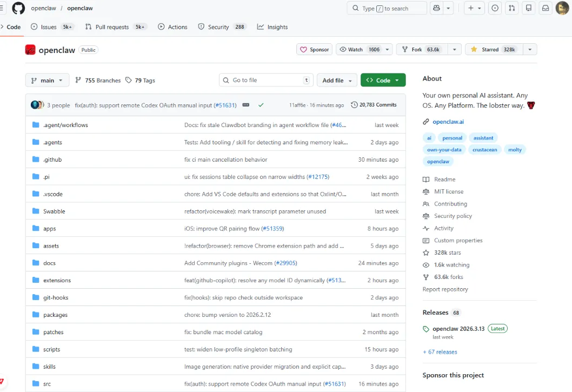Image resolution: width=572 pixels, height=392 pixels.
Task: Open the issues icon in top header
Action: pyautogui.click(x=495, y=8)
